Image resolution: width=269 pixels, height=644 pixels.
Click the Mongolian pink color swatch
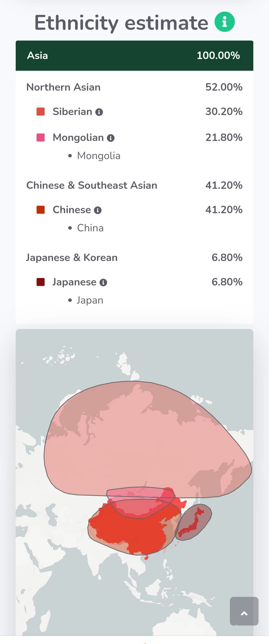41,138
